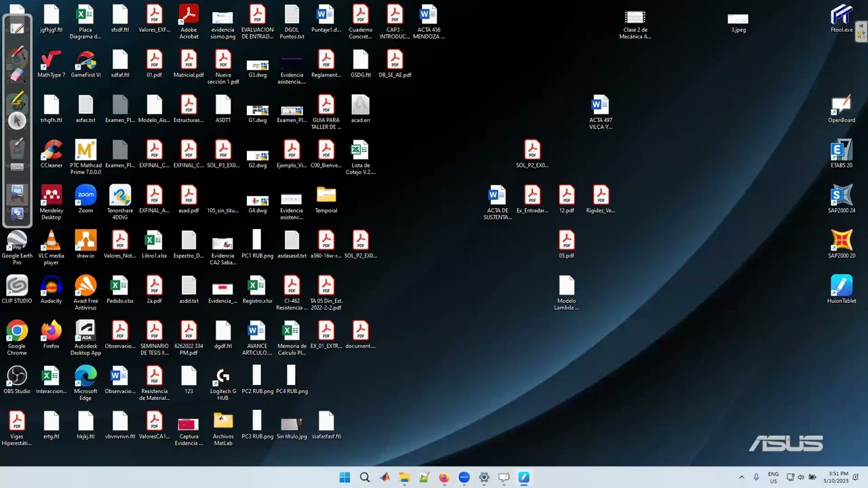Click the Audacity desktop icon
The image size is (868, 488).
[52, 289]
